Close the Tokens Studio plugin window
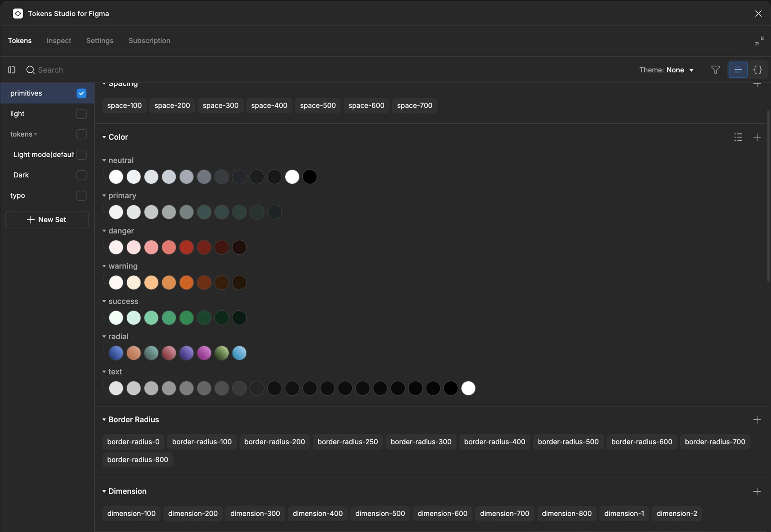 758,14
